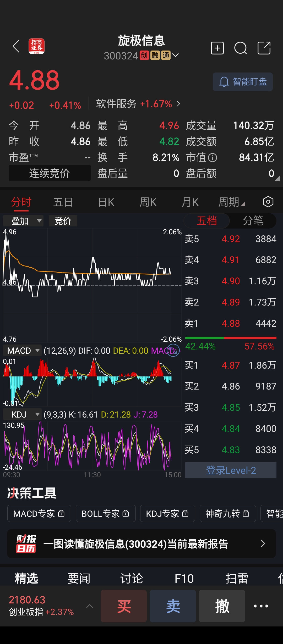Select 卖5 price 4.92 row
Viewport: 283px width, 644px height.
point(231,239)
